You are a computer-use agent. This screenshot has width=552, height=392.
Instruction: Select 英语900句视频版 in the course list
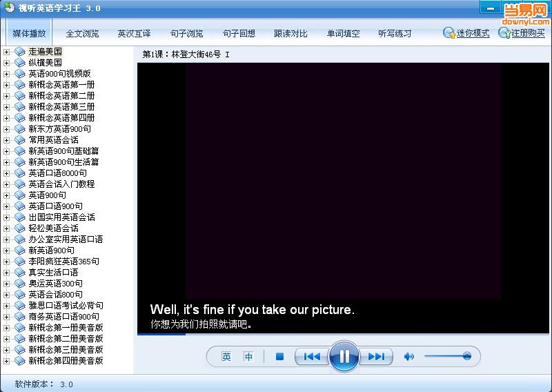59,74
